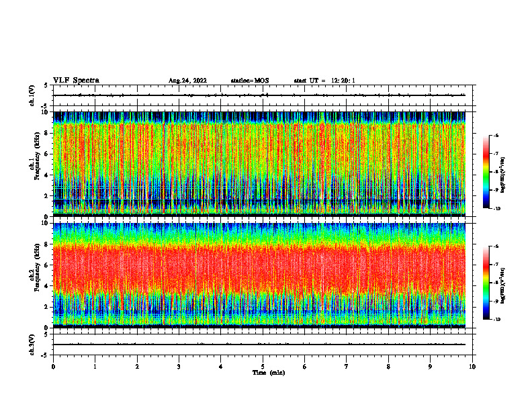Click the ch.2 spectrogram color scale bar
The width and height of the screenshot is (532, 411).
point(486,283)
